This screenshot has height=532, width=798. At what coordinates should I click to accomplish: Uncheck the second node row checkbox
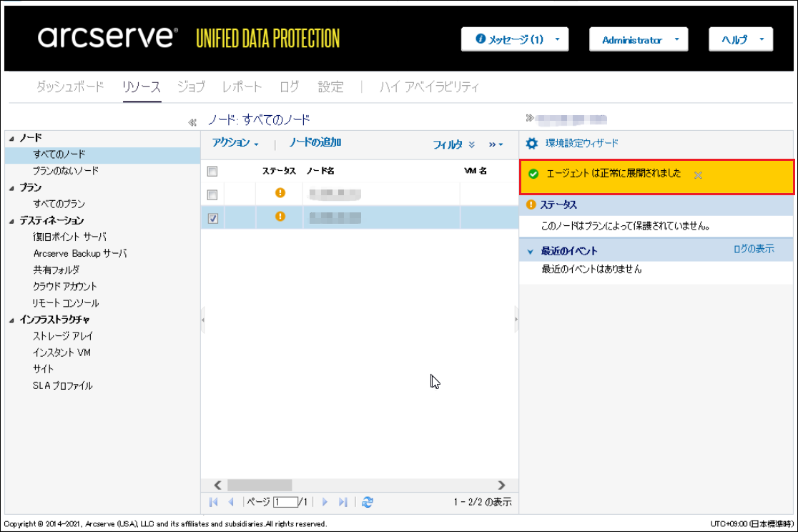coord(212,219)
